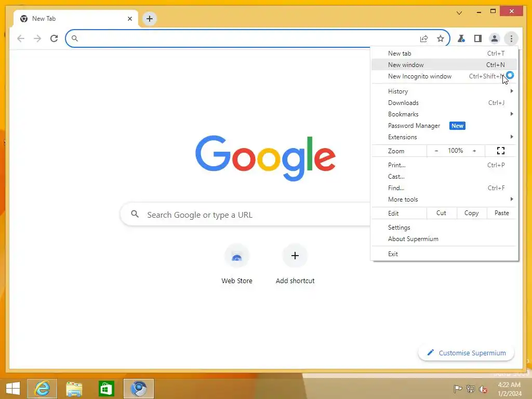Click the share page icon in address bar
532x399 pixels.
click(x=424, y=38)
